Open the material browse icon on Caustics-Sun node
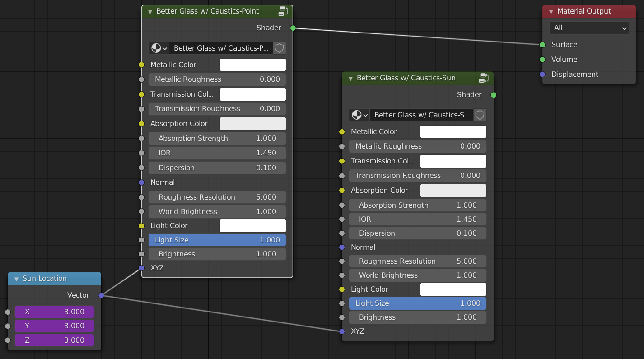 coord(359,115)
